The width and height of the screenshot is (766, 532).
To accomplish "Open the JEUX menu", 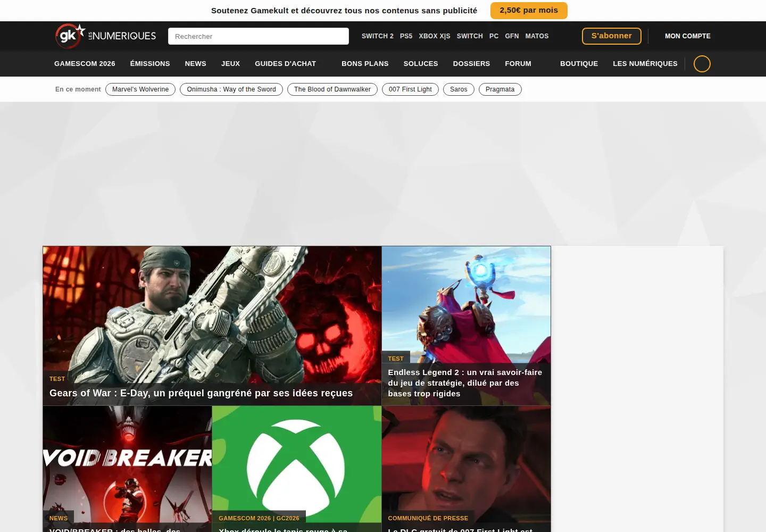I will pyautogui.click(x=231, y=64).
